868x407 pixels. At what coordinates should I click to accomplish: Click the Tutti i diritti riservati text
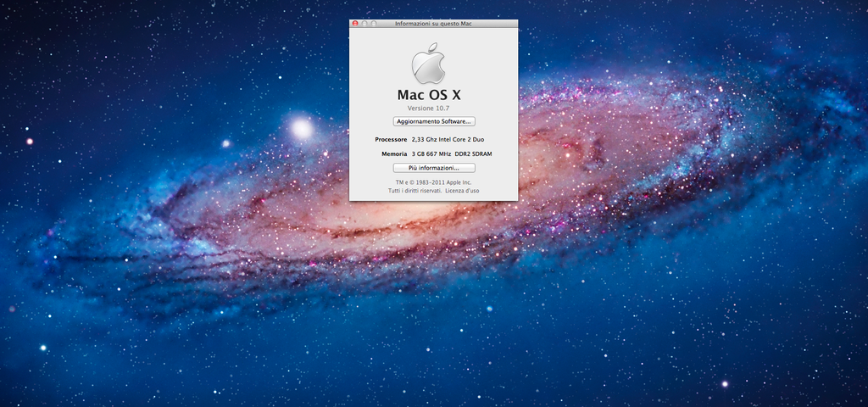coord(415,191)
